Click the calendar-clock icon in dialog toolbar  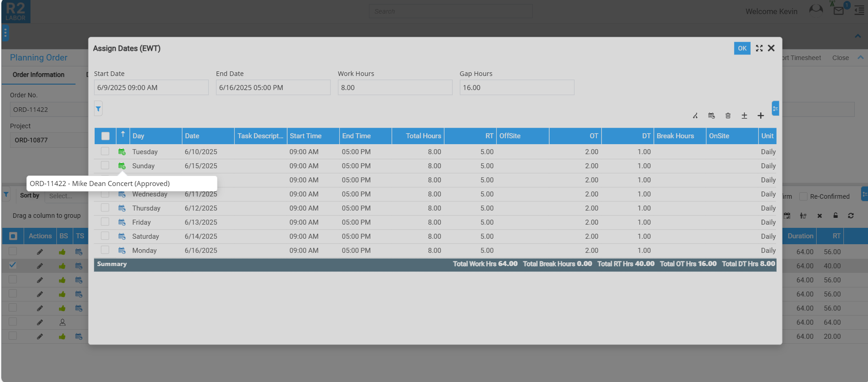tap(712, 116)
